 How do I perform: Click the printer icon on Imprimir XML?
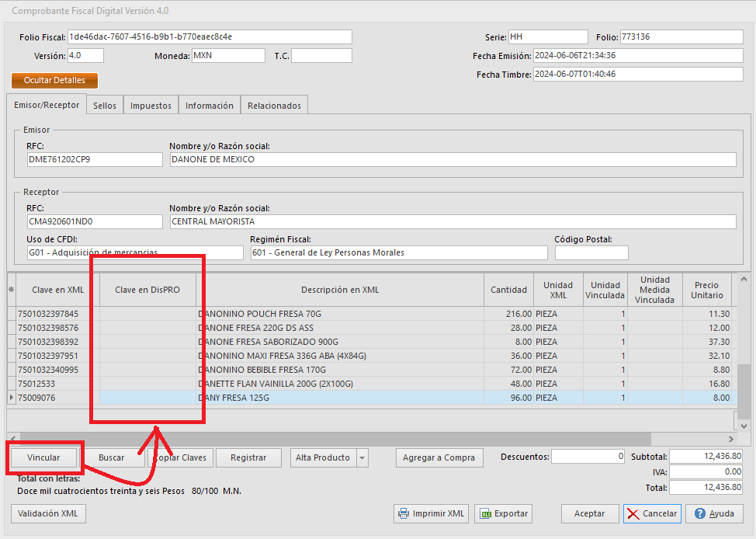click(402, 513)
